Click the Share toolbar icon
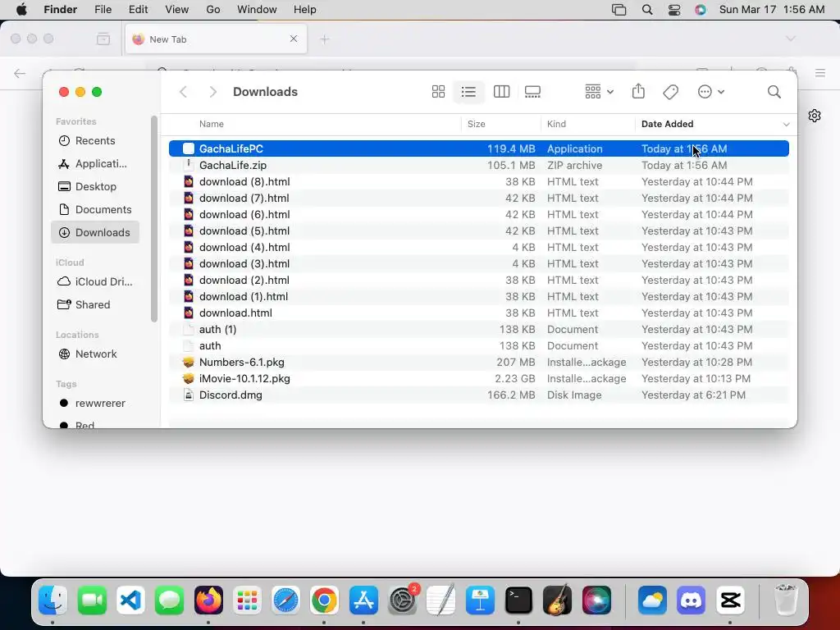 [638, 92]
